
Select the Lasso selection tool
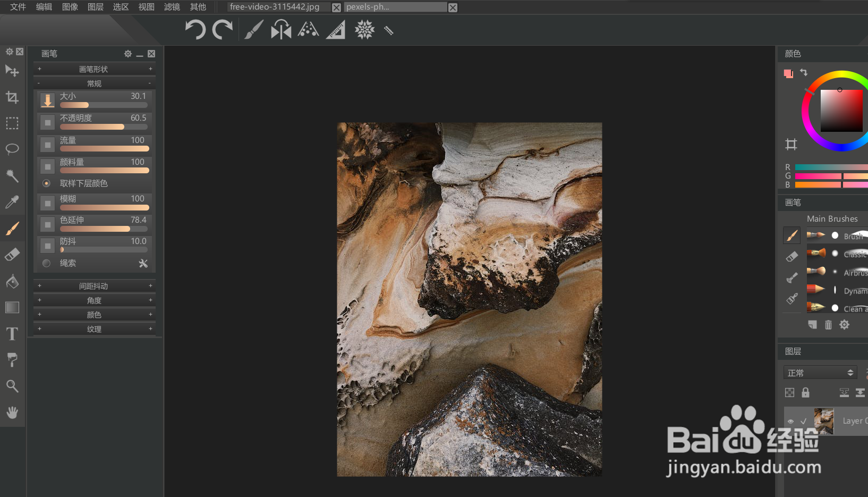click(x=12, y=149)
